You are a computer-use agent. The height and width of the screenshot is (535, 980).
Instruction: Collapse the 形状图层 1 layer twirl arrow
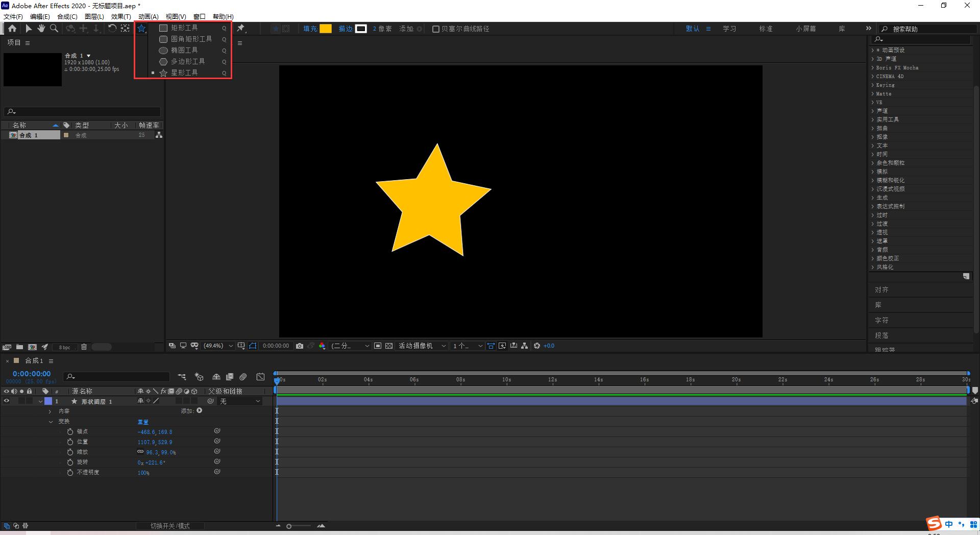(x=40, y=401)
